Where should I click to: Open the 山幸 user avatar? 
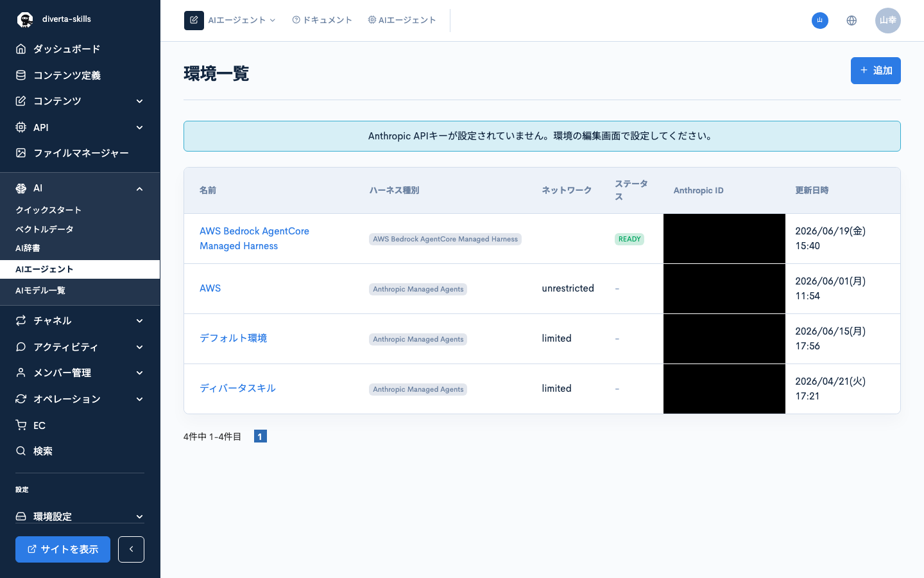[888, 21]
